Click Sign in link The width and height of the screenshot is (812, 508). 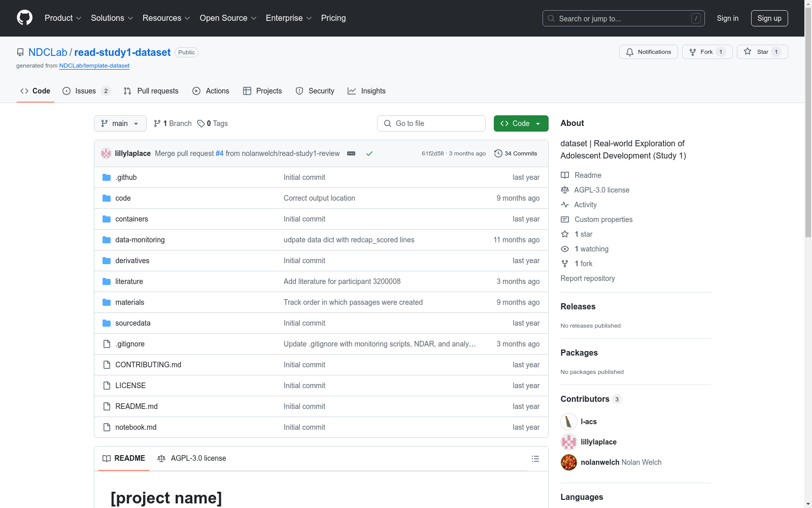point(728,18)
